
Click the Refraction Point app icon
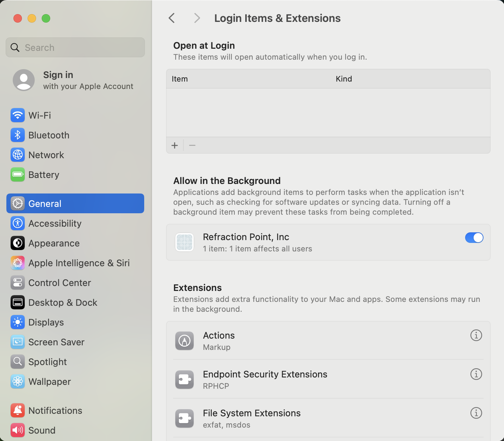click(184, 243)
